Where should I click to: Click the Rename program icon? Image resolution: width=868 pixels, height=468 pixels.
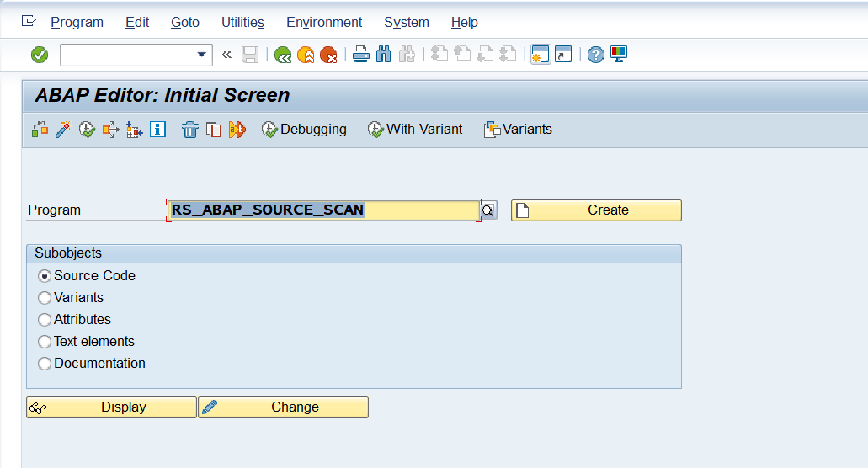(x=237, y=130)
